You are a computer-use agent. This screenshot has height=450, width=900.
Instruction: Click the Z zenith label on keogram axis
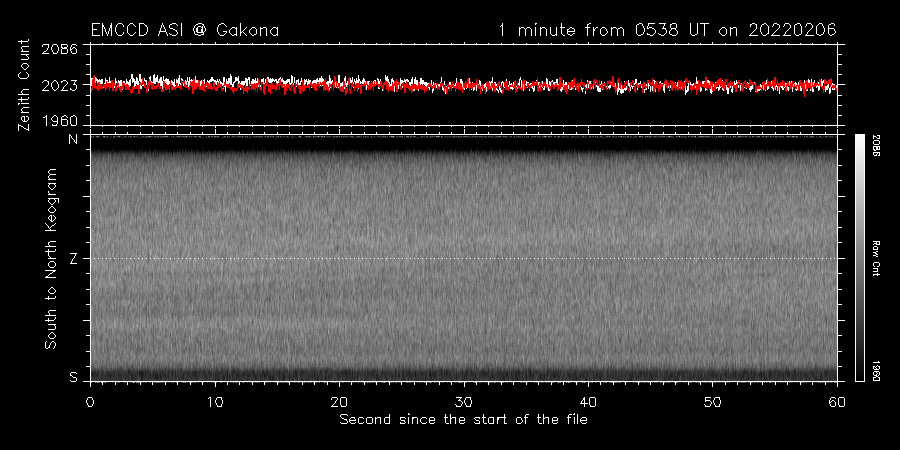tap(73, 258)
